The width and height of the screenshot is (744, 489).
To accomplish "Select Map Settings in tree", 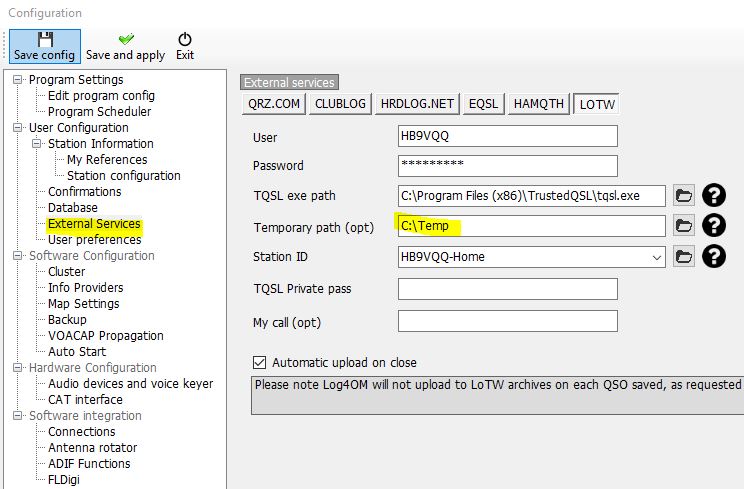I will pyautogui.click(x=84, y=304).
